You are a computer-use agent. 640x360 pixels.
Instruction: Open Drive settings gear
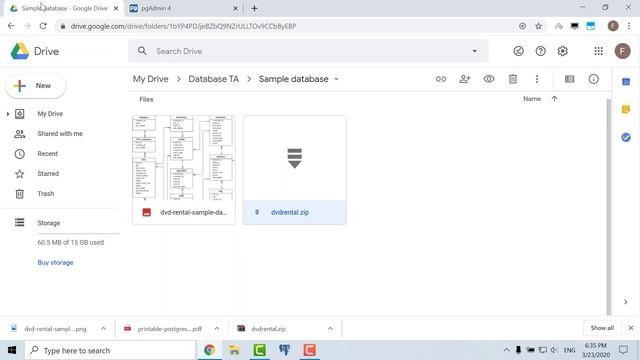click(x=562, y=51)
